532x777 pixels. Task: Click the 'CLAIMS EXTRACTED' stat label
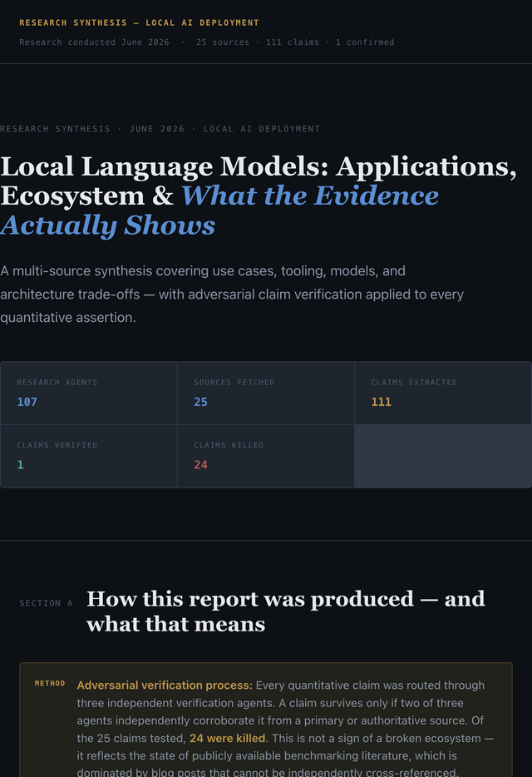point(414,382)
